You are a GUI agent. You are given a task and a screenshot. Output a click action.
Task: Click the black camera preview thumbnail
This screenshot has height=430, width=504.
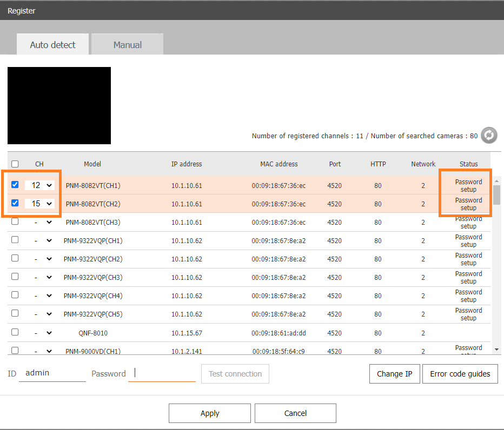point(59,105)
